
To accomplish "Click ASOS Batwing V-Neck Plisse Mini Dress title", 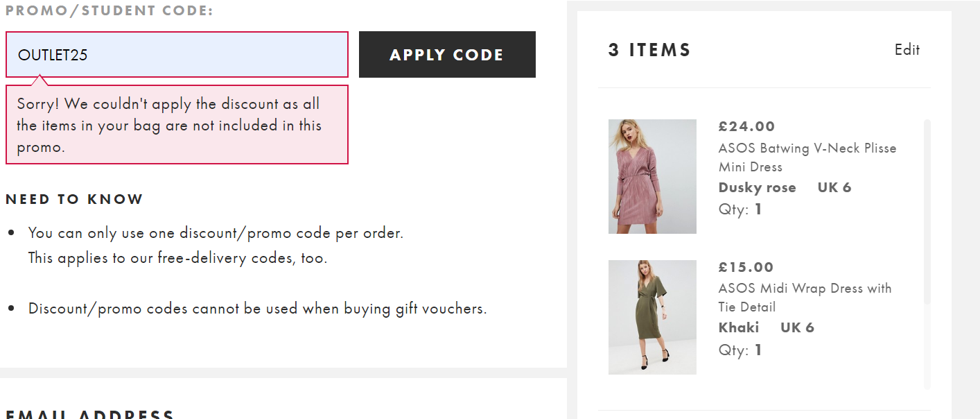I will 807,157.
